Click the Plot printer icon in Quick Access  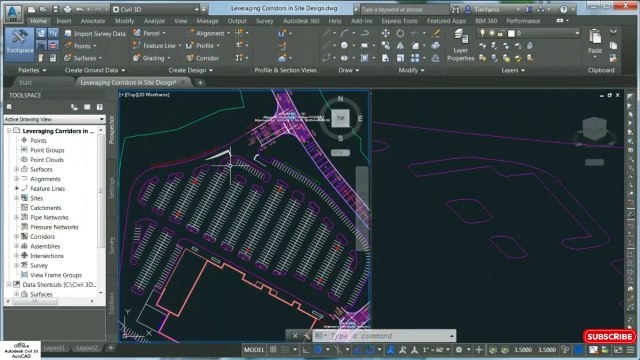(x=67, y=9)
